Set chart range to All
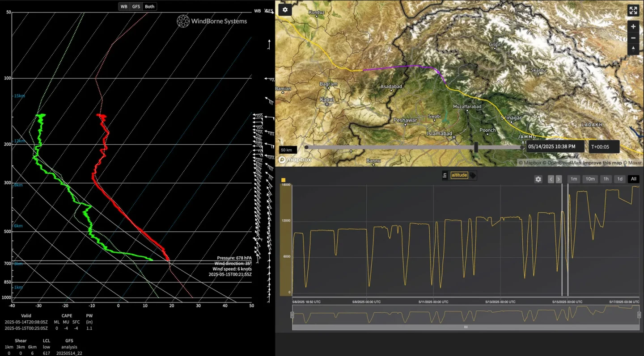644x356 pixels. click(634, 179)
